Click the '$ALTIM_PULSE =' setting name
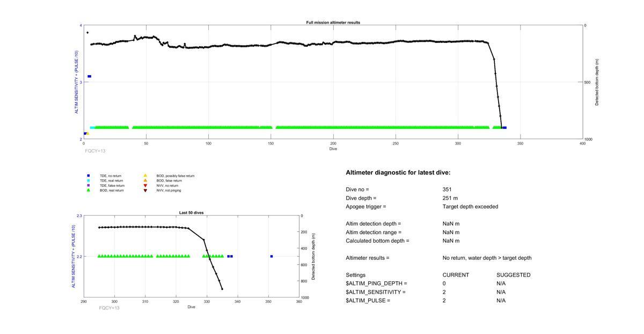This screenshot has width=644, height=334. tap(368, 301)
